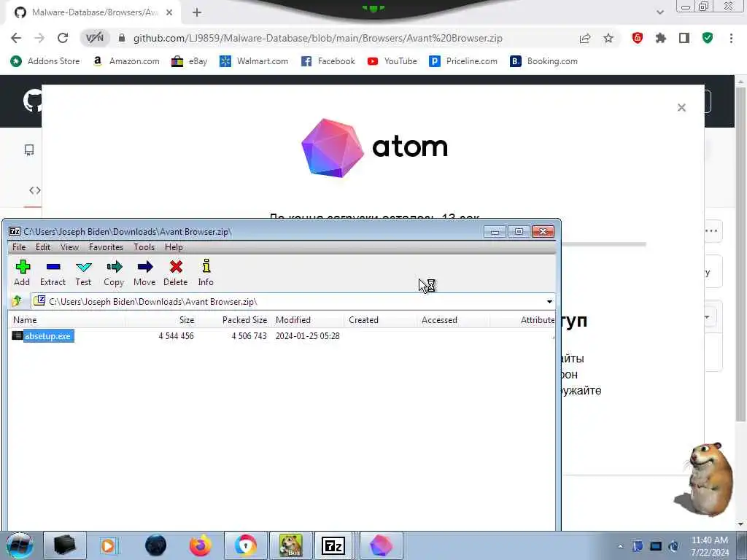This screenshot has width=747, height=560.
Task: Open browser three-dot menu
Action: (x=731, y=38)
